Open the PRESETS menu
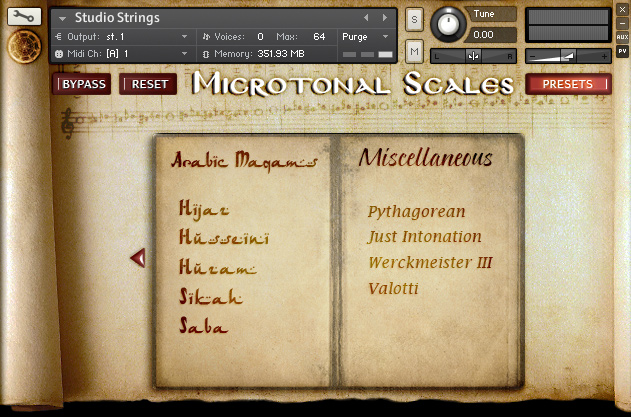 pos(568,84)
